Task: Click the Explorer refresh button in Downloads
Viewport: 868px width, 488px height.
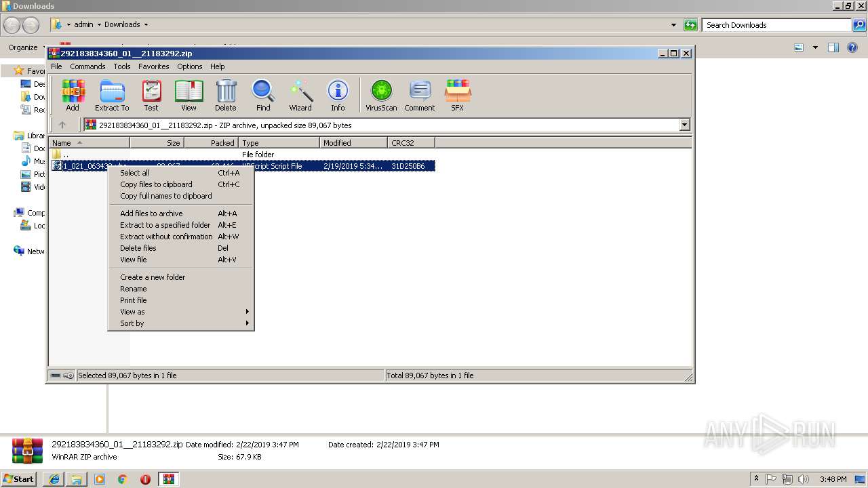Action: tap(690, 25)
